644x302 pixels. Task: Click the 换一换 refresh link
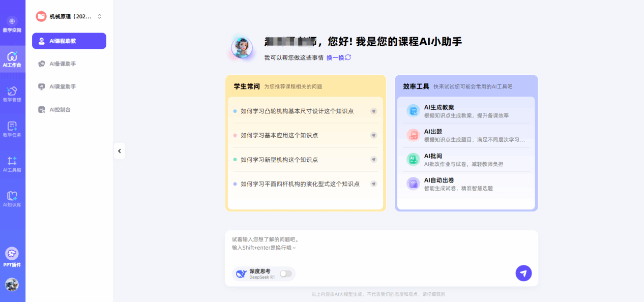(339, 57)
